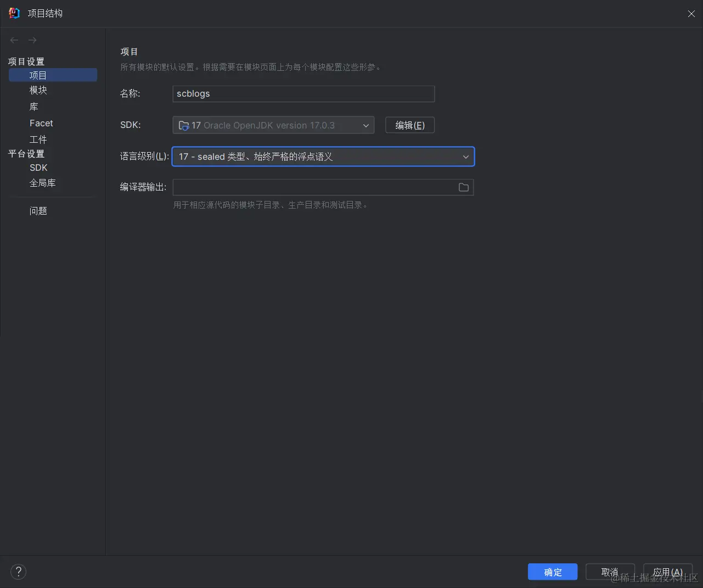Click the 确定 confirm button
The height and width of the screenshot is (588, 703).
coord(552,572)
